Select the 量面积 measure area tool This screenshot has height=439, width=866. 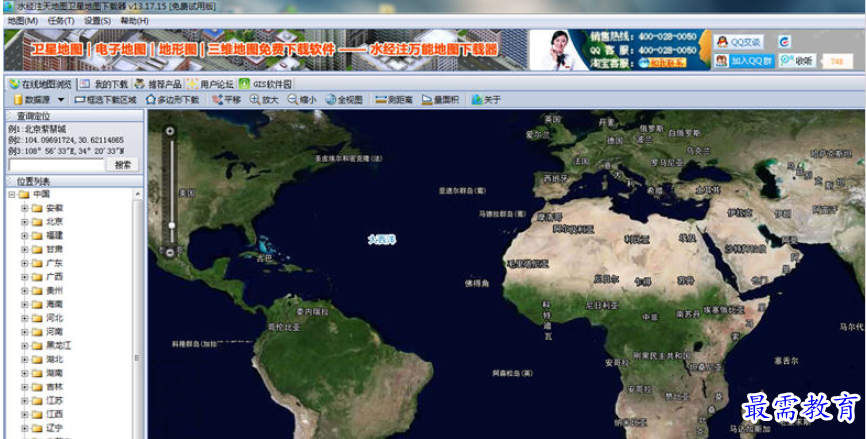(440, 100)
